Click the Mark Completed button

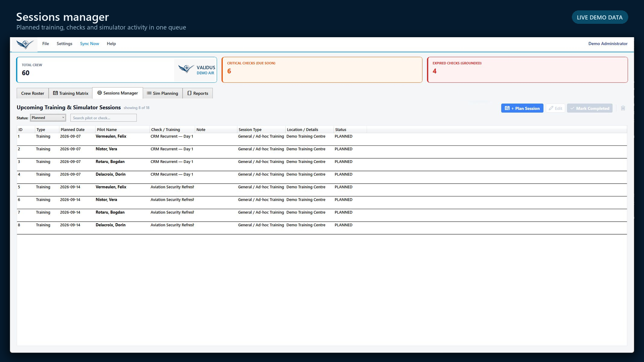(590, 108)
